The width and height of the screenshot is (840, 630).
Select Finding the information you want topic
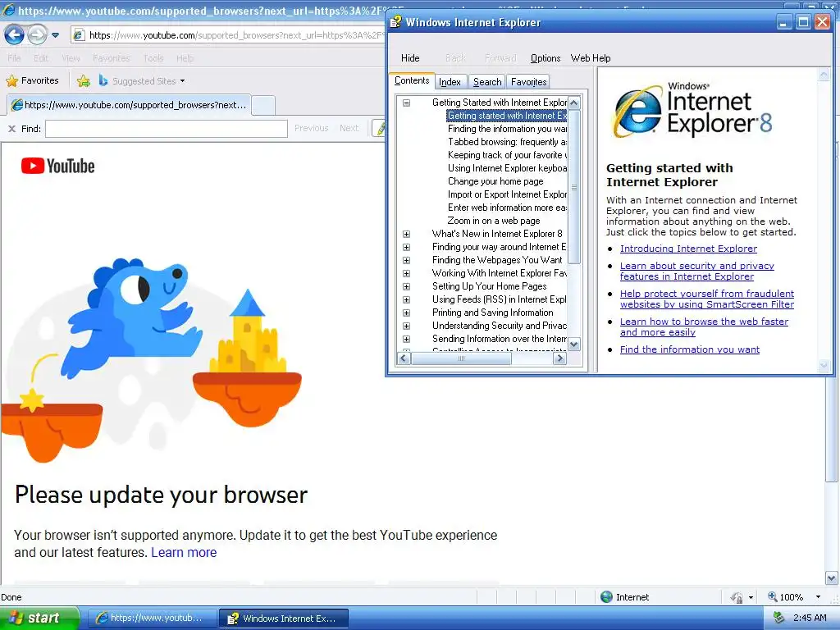tap(507, 129)
